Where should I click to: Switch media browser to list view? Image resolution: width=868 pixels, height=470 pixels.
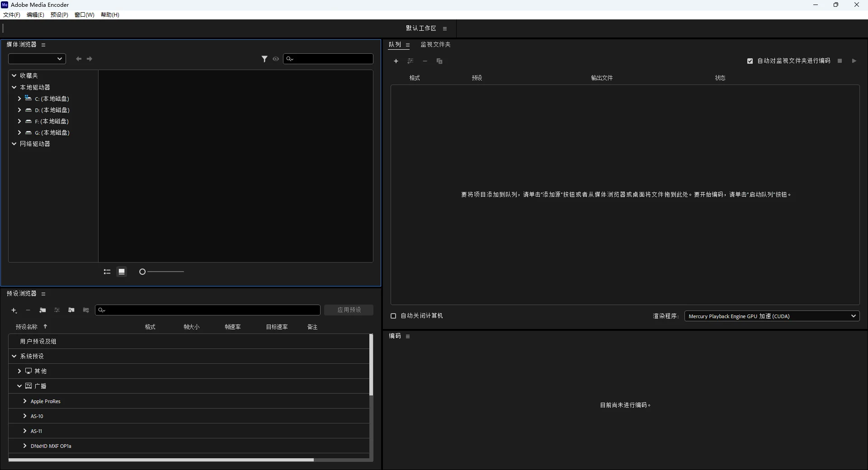coord(107,272)
